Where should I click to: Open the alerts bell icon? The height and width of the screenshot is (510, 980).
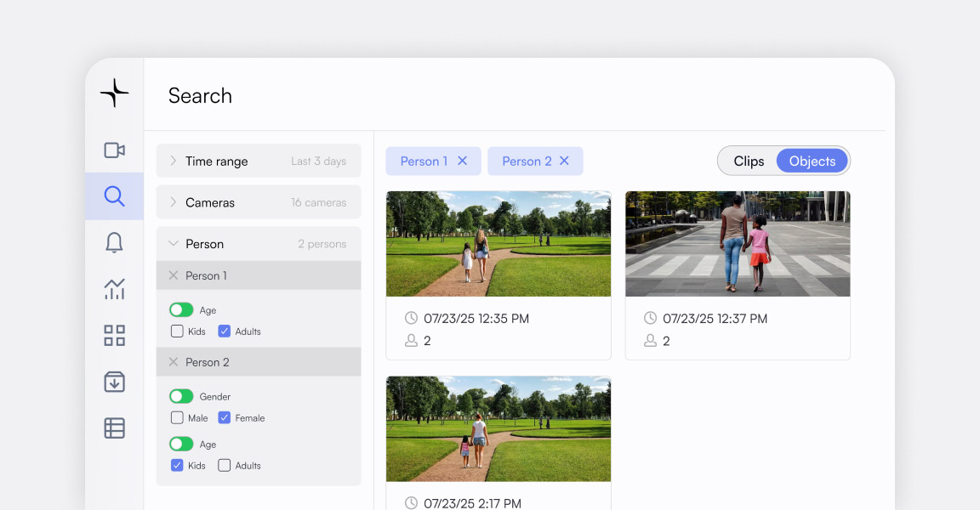pyautogui.click(x=114, y=243)
